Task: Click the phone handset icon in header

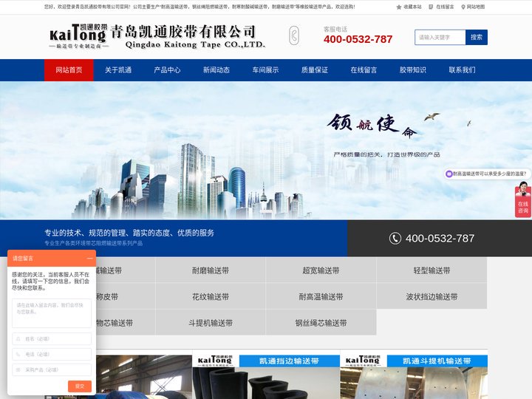Action: pos(294,35)
